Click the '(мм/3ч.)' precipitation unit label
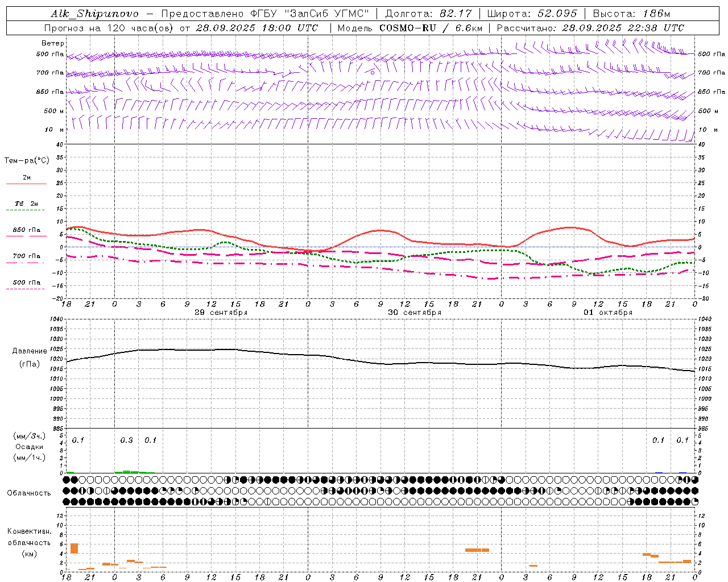 (x=30, y=436)
